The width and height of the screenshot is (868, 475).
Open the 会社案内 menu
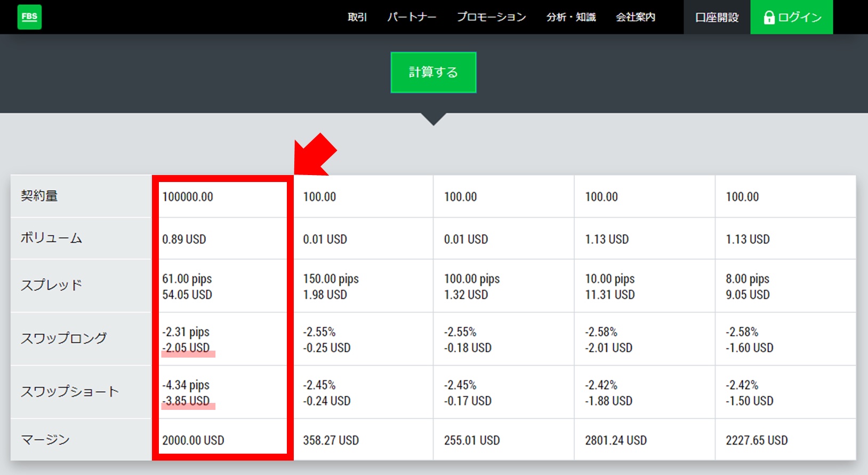tap(636, 17)
